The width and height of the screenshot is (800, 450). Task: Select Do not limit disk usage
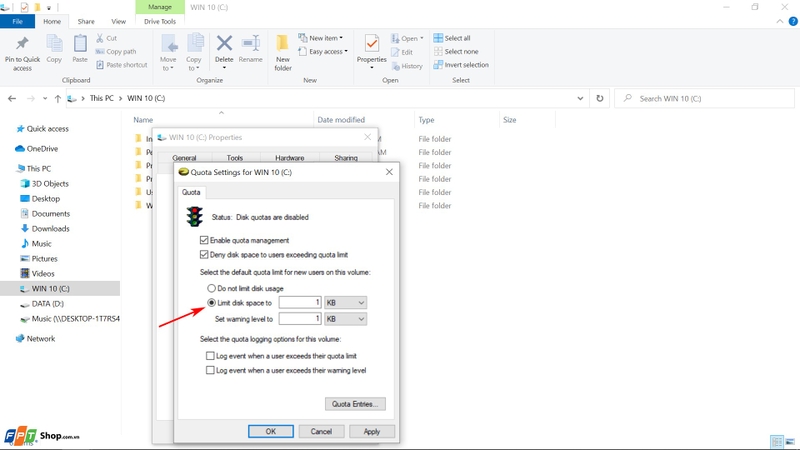[x=211, y=288]
